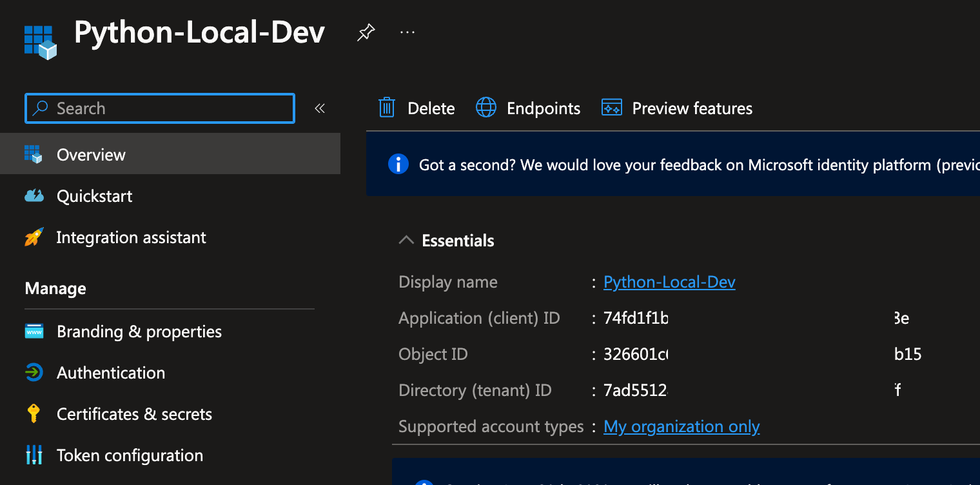Click the Delete trash can icon
The image size is (980, 485).
pyautogui.click(x=386, y=108)
